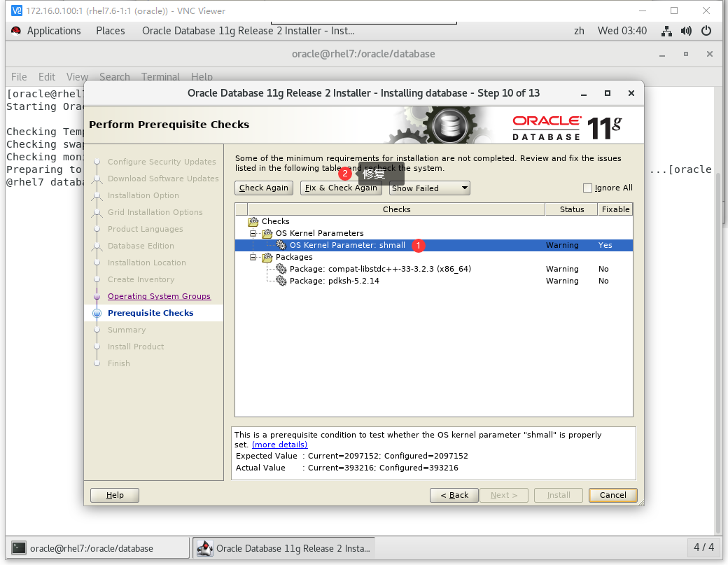Click the Oracle installer Java icon in taskbar
Screen dimensions: 728x565
click(x=204, y=547)
